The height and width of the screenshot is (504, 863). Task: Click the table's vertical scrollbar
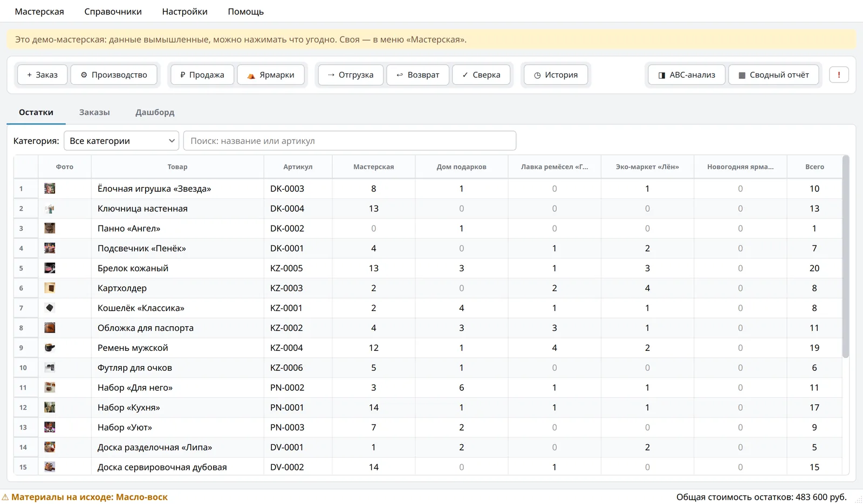845,257
